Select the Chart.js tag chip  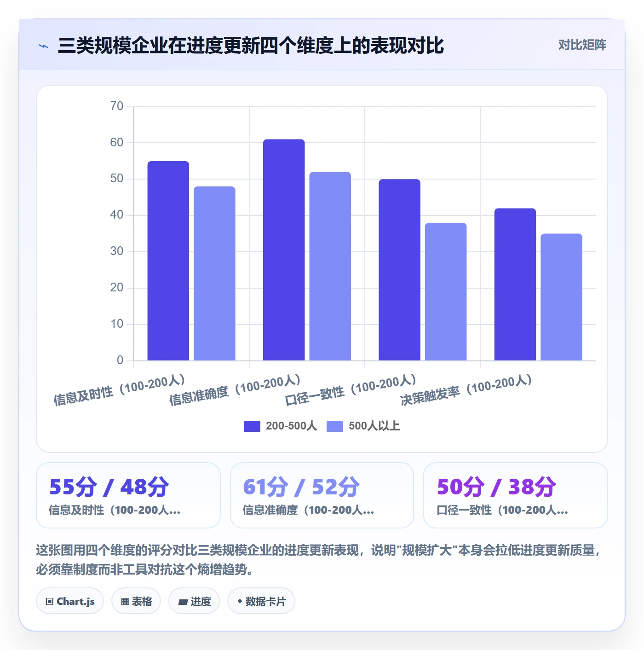pyautogui.click(x=70, y=601)
